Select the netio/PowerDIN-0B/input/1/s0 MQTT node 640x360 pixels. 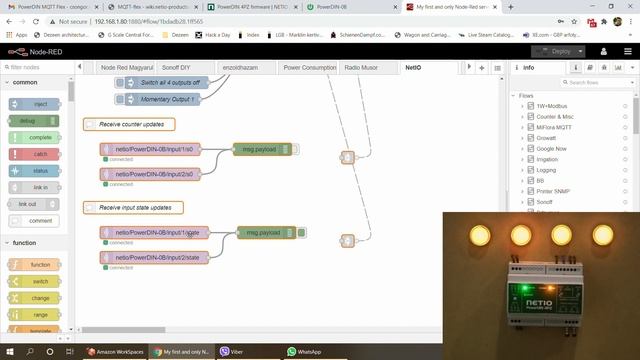[x=151, y=149]
